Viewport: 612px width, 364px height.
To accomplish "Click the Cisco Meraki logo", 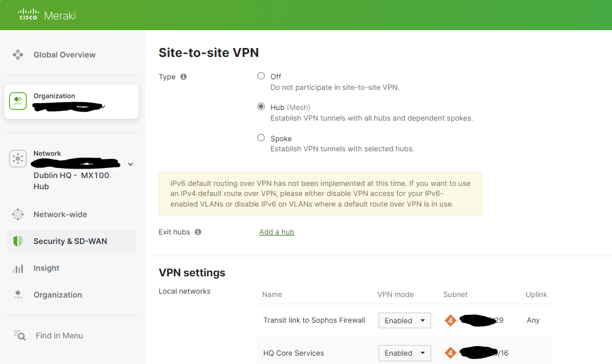I will coord(46,15).
